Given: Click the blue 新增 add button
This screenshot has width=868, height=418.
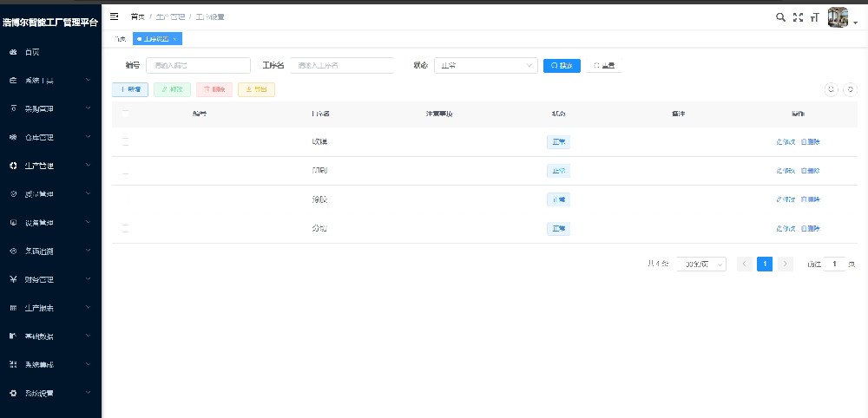Looking at the screenshot, I should 130,89.
